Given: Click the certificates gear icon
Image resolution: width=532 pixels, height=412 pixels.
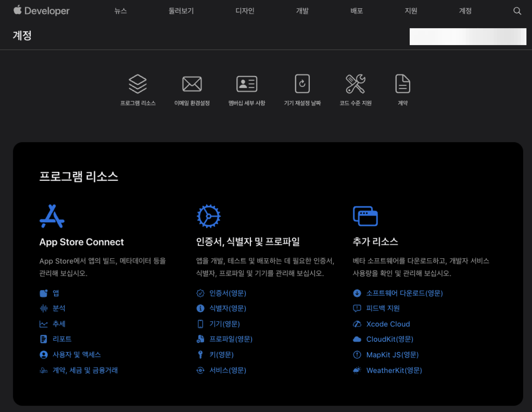Looking at the screenshot, I should 209,216.
